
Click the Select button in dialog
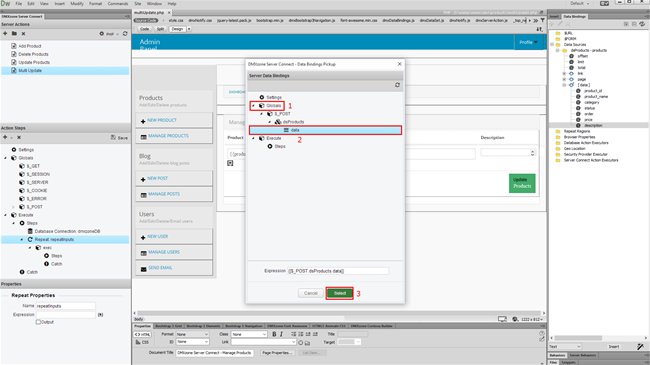tap(340, 293)
